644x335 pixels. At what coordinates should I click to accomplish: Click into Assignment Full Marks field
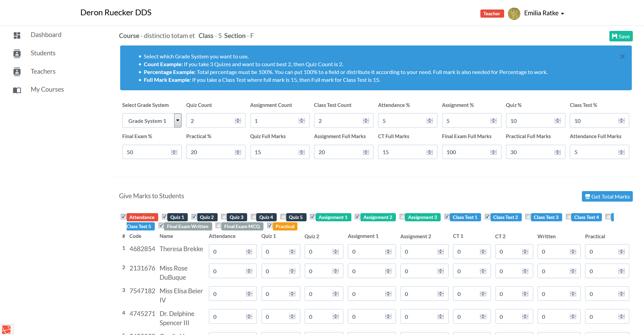point(344,152)
